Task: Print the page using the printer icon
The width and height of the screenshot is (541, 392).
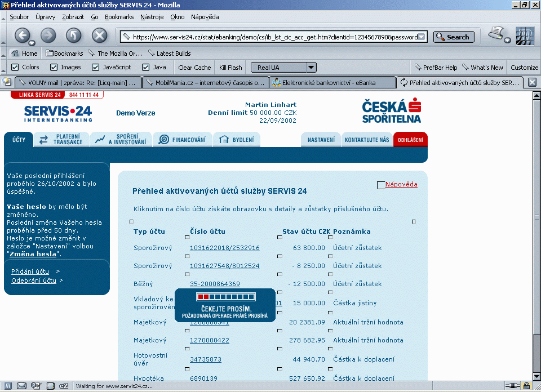Action: 496,33
